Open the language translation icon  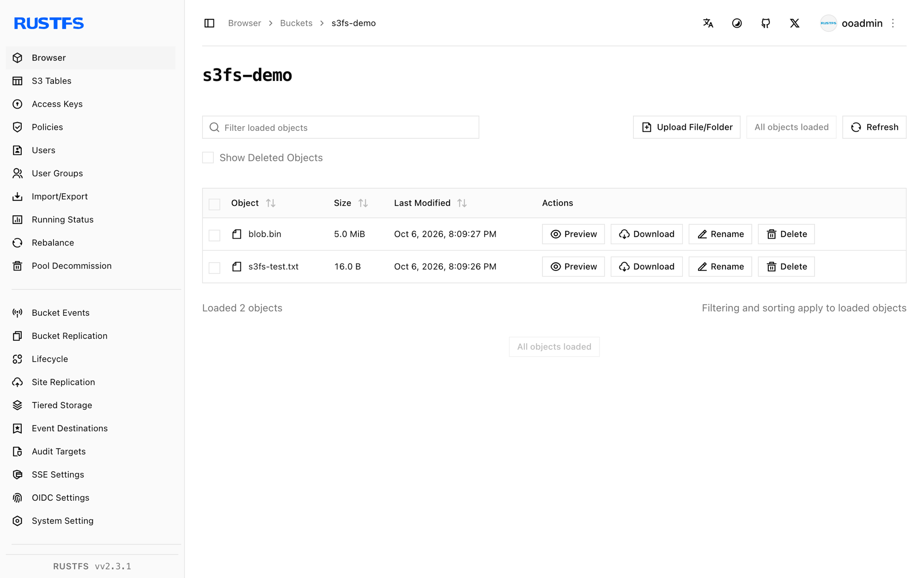708,23
